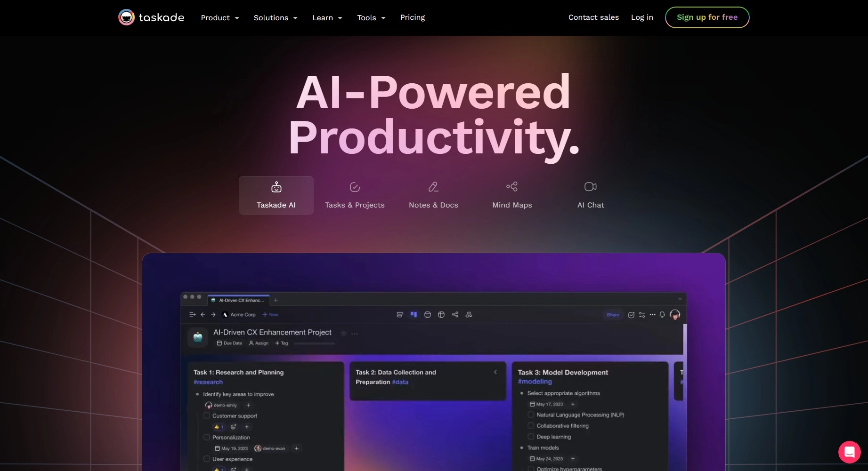This screenshot has height=471, width=868.
Task: Switch to Tasks & Projects tab
Action: (355, 195)
